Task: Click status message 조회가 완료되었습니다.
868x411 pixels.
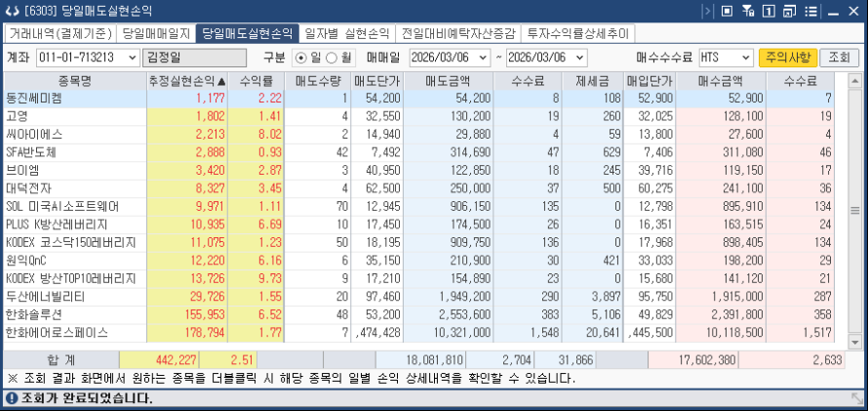Action: [x=87, y=397]
